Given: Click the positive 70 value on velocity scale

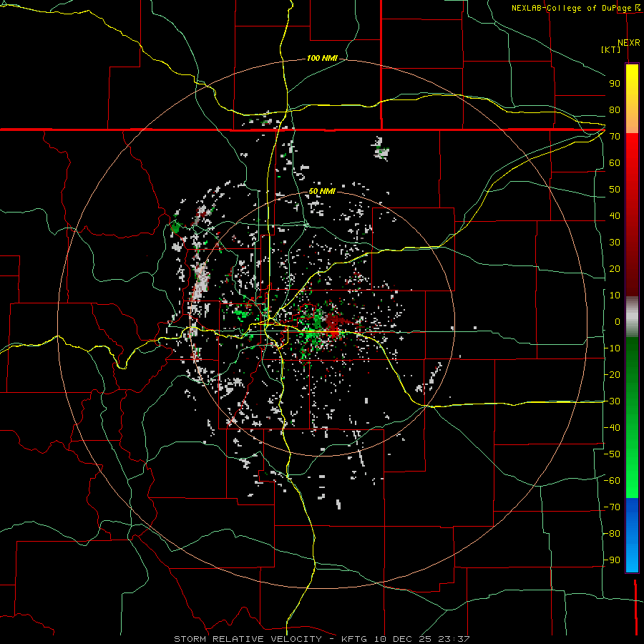Looking at the screenshot, I should coord(615,137).
